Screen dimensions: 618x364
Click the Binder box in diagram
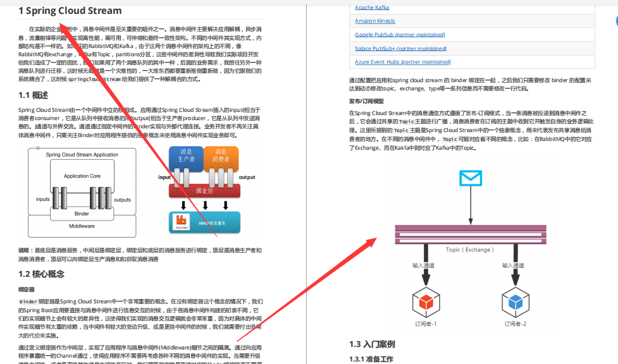click(x=82, y=214)
